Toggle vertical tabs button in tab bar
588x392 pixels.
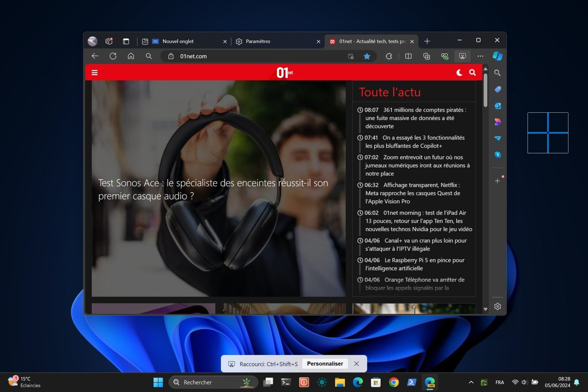pyautogui.click(x=126, y=41)
